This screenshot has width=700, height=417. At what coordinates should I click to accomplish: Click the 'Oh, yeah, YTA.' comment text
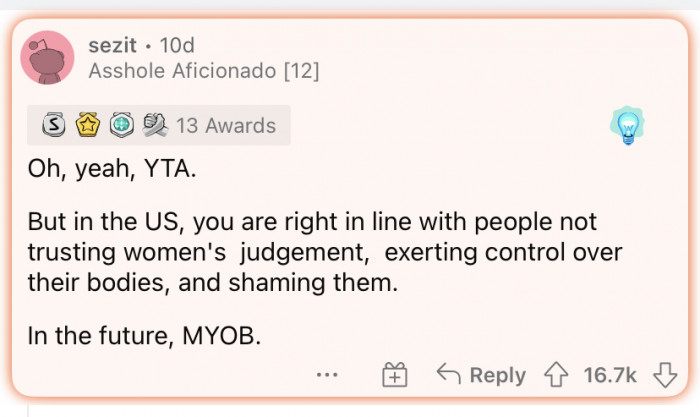[112, 168]
